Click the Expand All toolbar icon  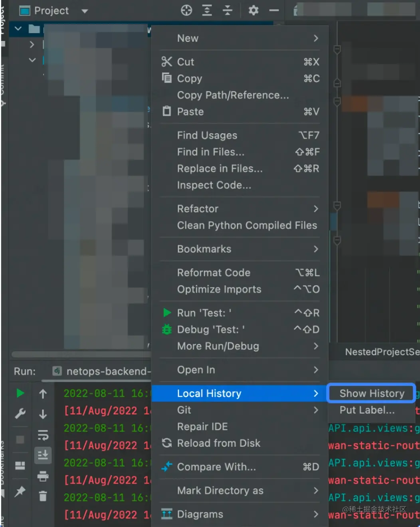pos(207,10)
